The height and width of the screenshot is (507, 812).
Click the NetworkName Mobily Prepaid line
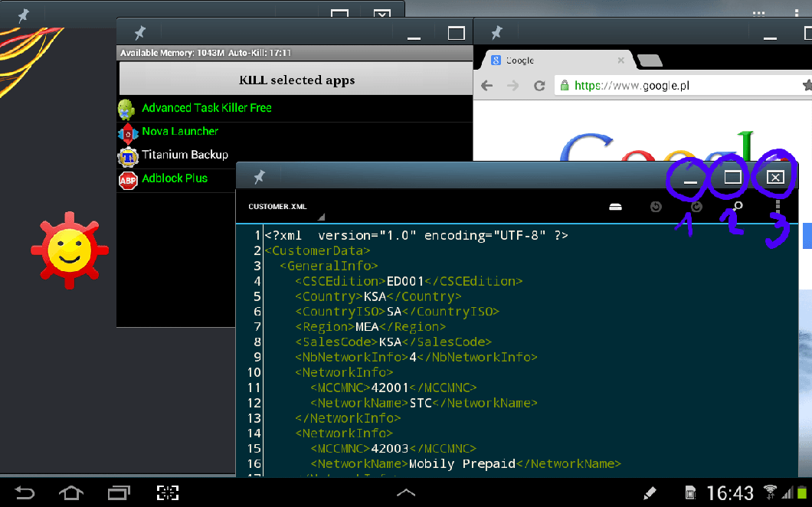[x=466, y=463]
